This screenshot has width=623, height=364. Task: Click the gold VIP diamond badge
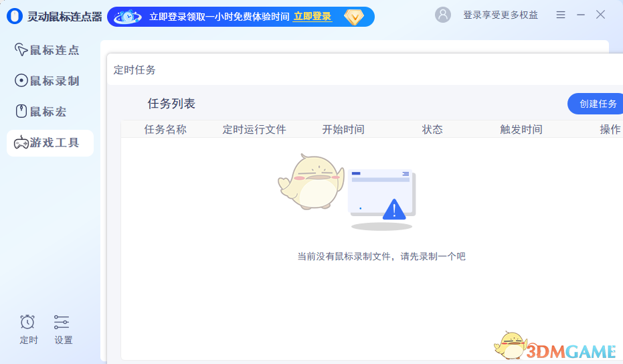(x=353, y=17)
